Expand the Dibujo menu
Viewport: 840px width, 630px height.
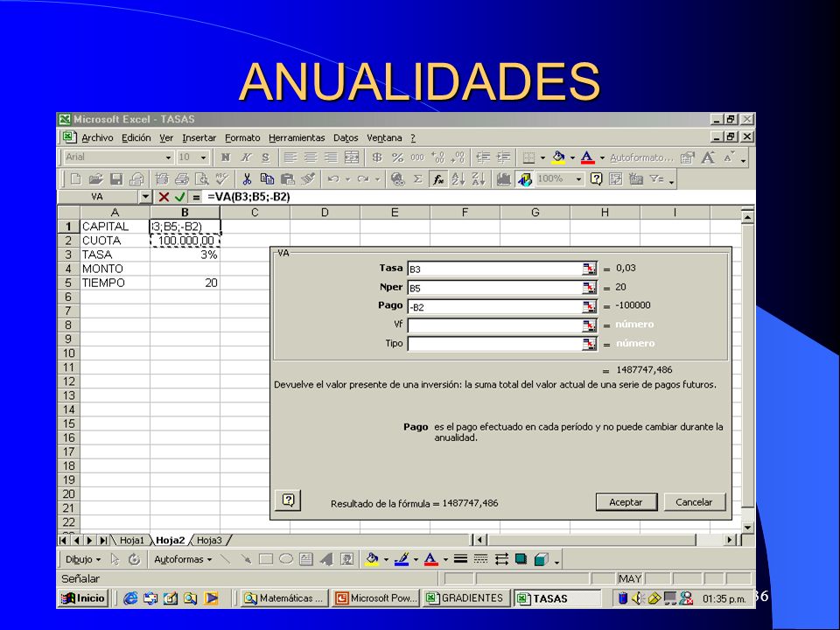[x=83, y=559]
